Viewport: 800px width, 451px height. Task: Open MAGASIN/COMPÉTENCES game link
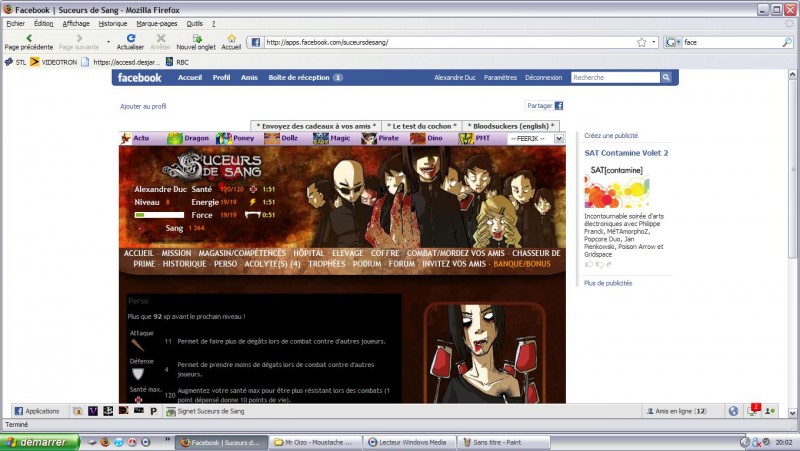pyautogui.click(x=242, y=253)
